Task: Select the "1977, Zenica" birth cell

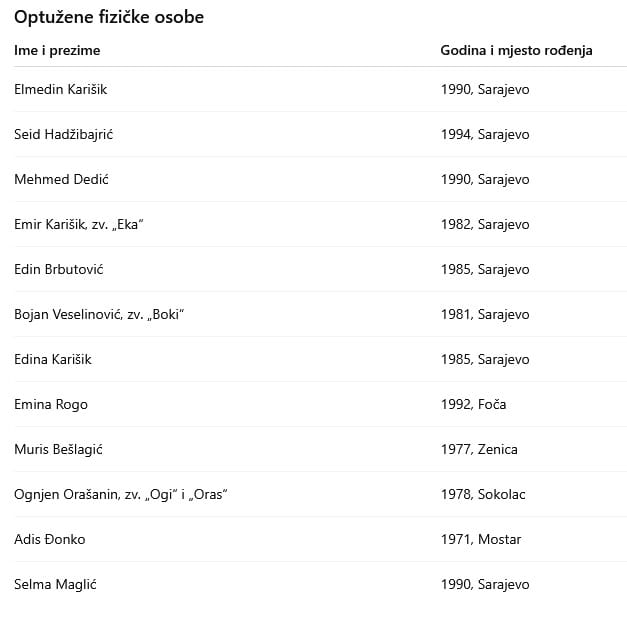Action: [479, 449]
